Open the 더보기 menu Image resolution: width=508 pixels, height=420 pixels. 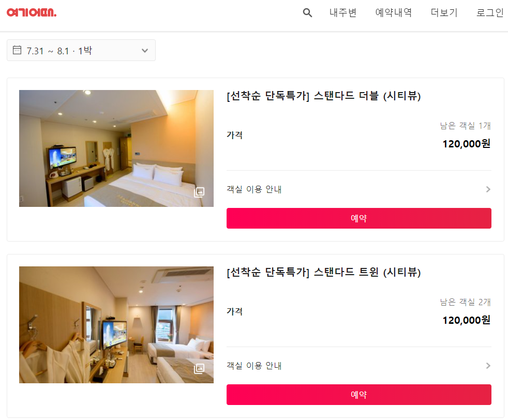tap(444, 12)
